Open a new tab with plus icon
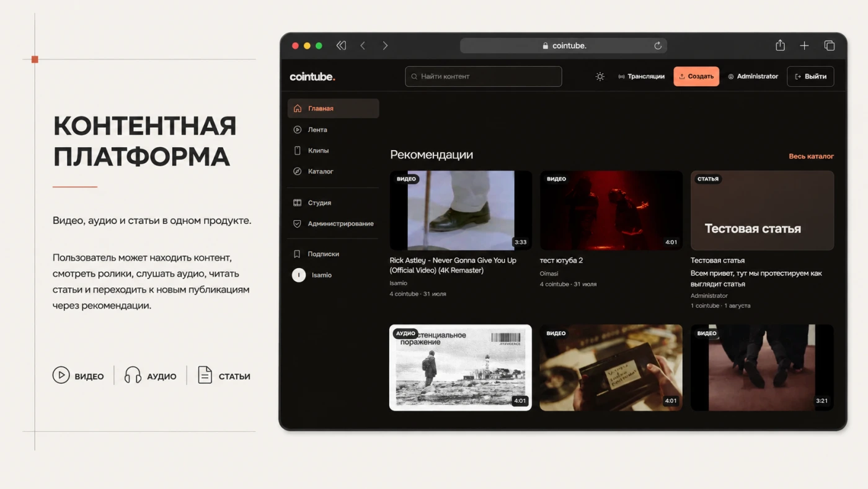The width and height of the screenshot is (868, 489). pyautogui.click(x=804, y=45)
